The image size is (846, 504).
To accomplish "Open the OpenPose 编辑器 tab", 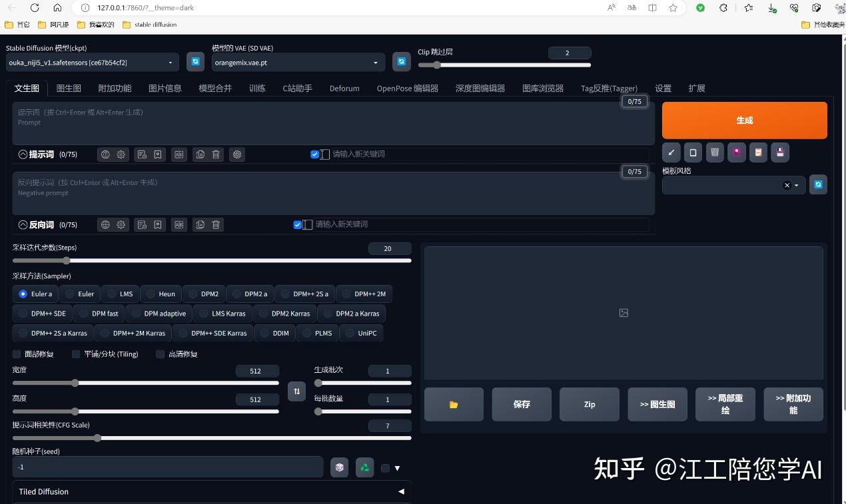I will pos(407,88).
